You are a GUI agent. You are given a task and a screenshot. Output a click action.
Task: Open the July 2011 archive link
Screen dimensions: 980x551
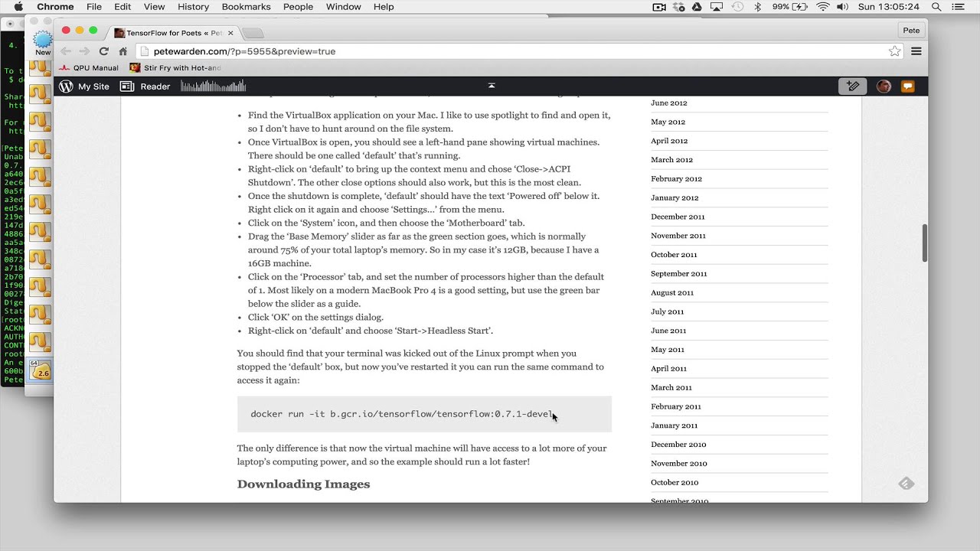tap(667, 311)
